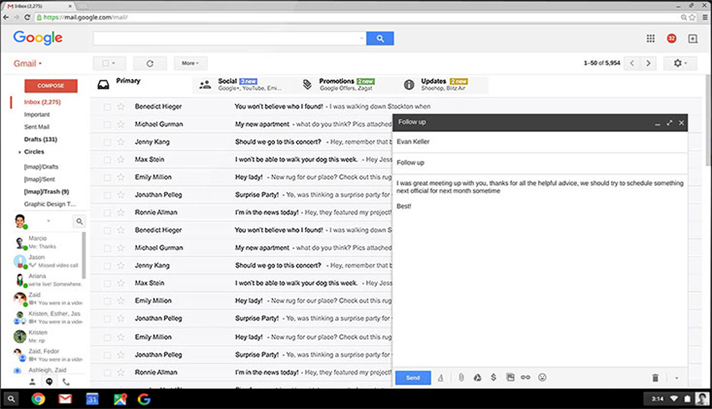Insert files using Google Drive icon
The height and width of the screenshot is (409, 712).
pyautogui.click(x=477, y=378)
